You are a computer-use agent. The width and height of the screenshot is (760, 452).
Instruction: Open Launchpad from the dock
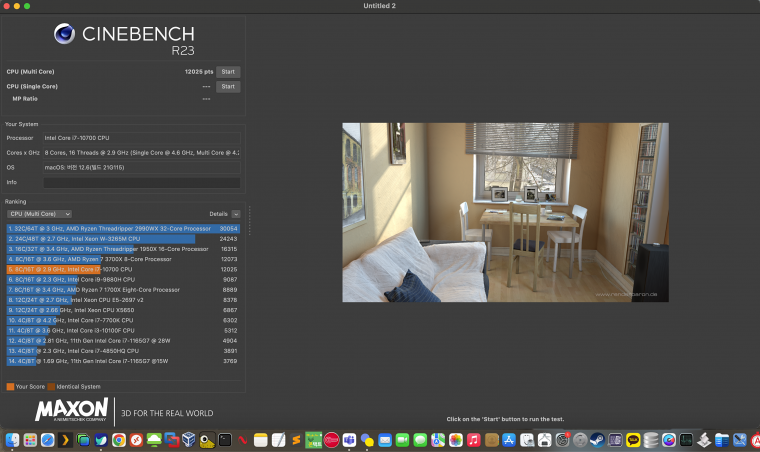30,440
